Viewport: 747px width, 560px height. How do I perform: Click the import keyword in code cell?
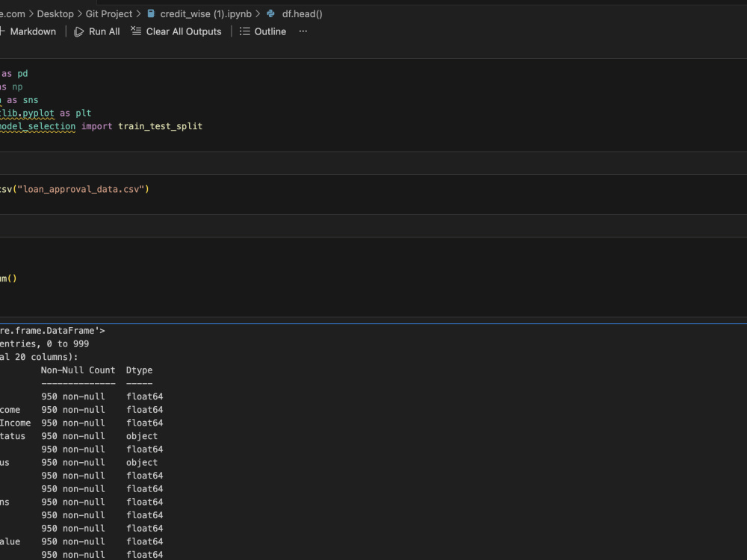click(x=96, y=126)
